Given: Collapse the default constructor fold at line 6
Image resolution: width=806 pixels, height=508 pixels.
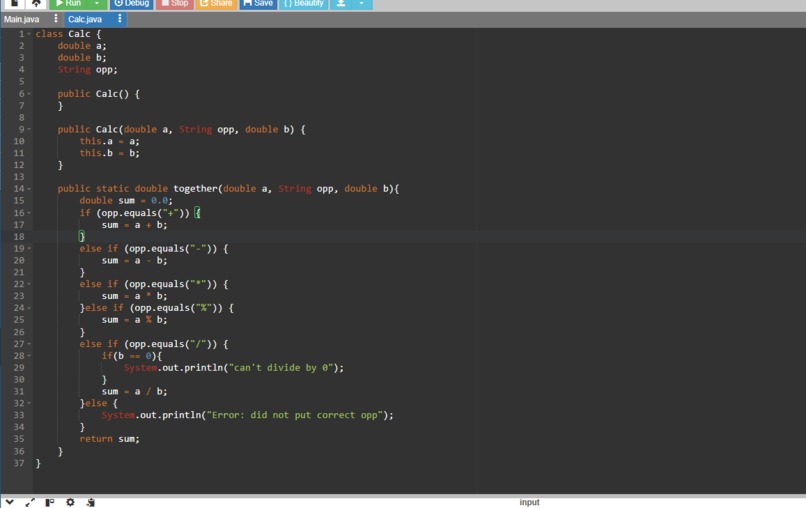Looking at the screenshot, I should tap(29, 94).
